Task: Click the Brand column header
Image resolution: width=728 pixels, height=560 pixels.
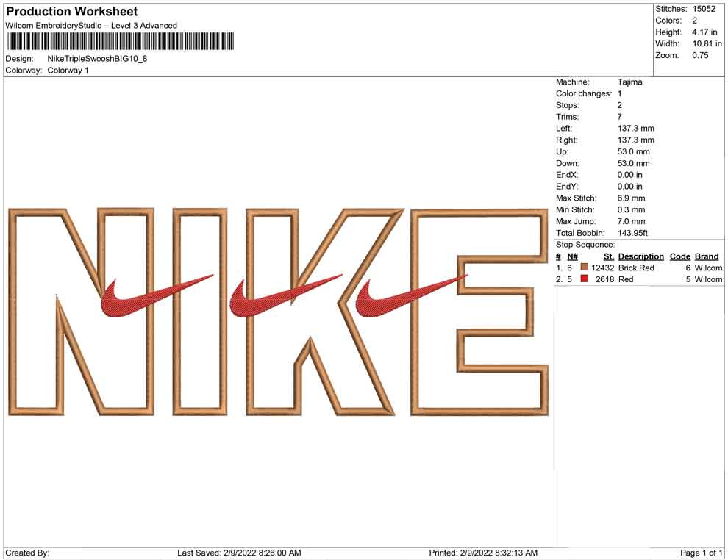Action: click(x=707, y=256)
